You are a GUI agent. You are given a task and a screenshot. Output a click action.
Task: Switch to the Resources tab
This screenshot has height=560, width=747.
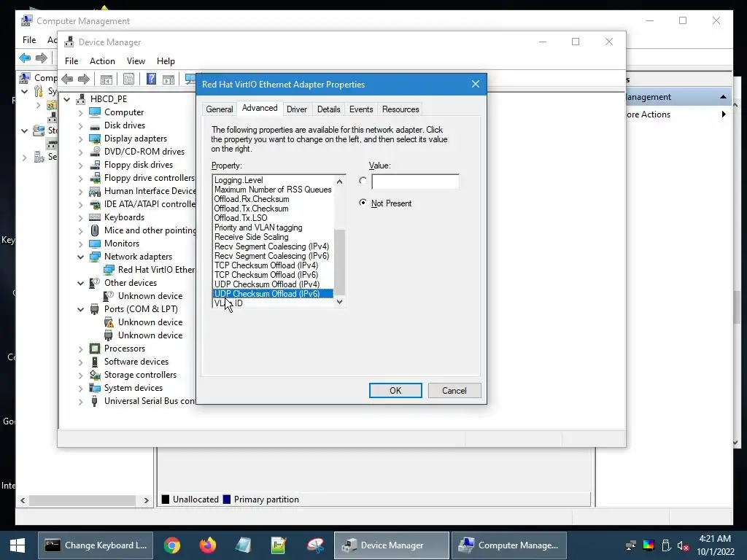point(400,109)
